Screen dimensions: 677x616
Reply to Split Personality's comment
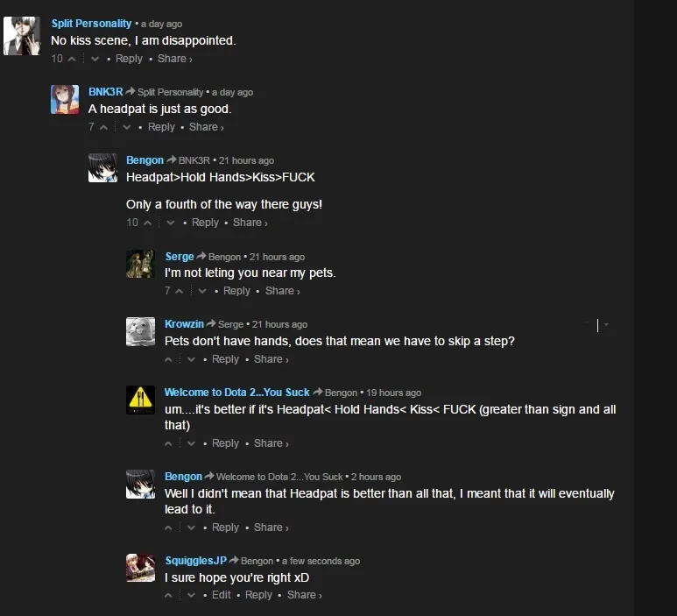click(x=129, y=59)
